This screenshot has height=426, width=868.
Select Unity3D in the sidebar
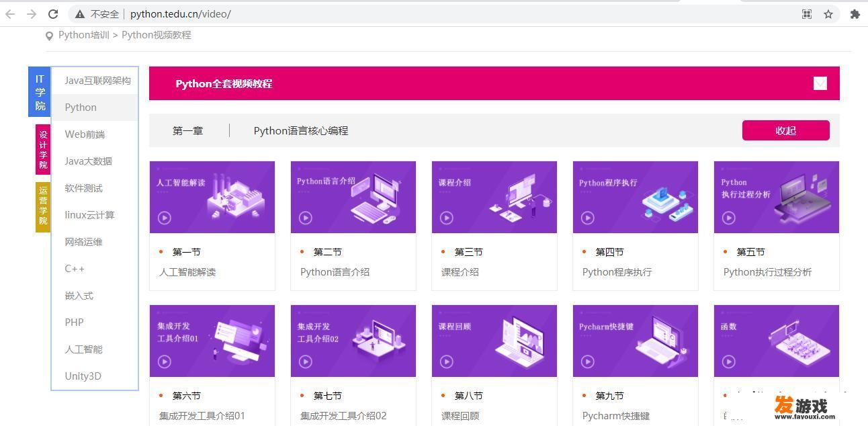95,376
